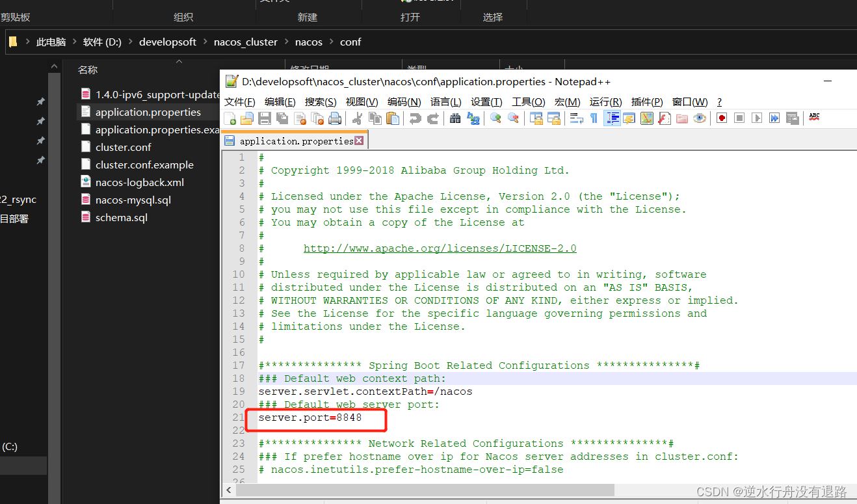This screenshot has width=857, height=504.
Task: Go to 此电脑 in the address bar
Action: 51,42
